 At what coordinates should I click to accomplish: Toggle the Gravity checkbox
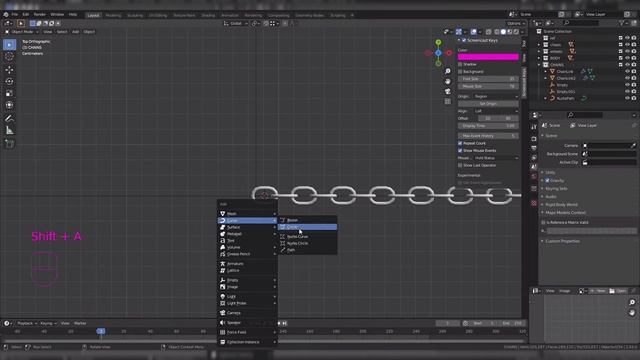(x=547, y=180)
